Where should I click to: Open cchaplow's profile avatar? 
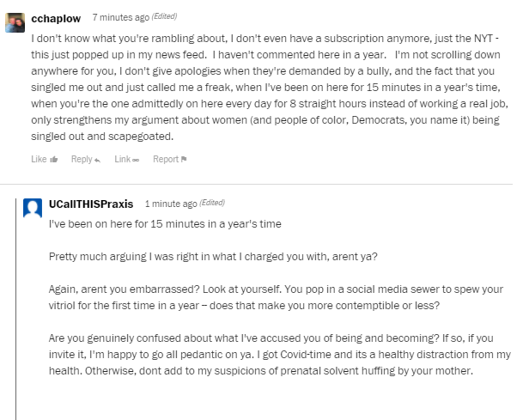click(14, 21)
